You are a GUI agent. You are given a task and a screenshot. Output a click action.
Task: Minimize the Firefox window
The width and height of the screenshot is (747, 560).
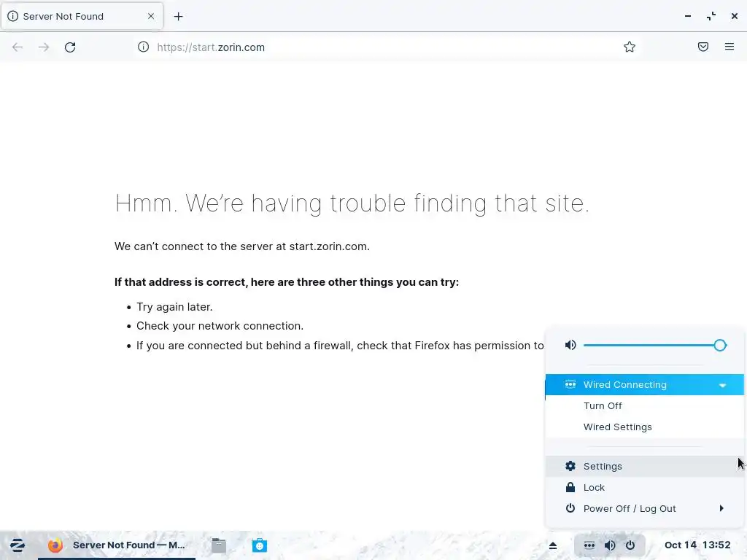[688, 16]
